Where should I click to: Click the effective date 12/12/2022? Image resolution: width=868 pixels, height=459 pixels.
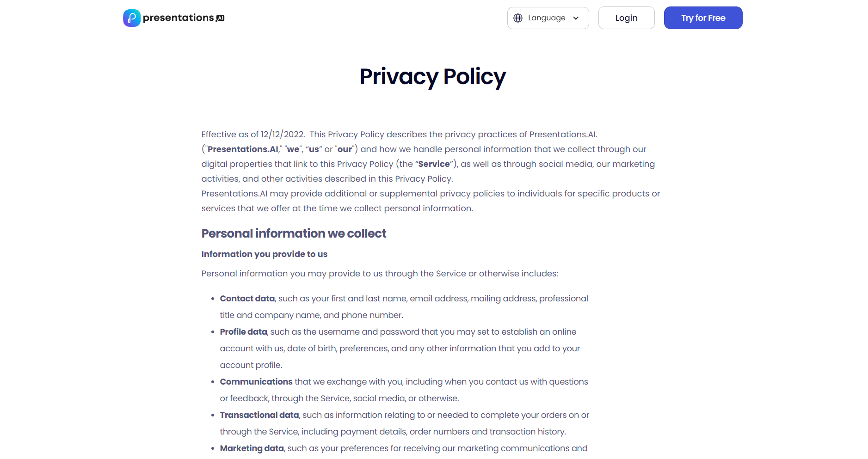pyautogui.click(x=282, y=135)
